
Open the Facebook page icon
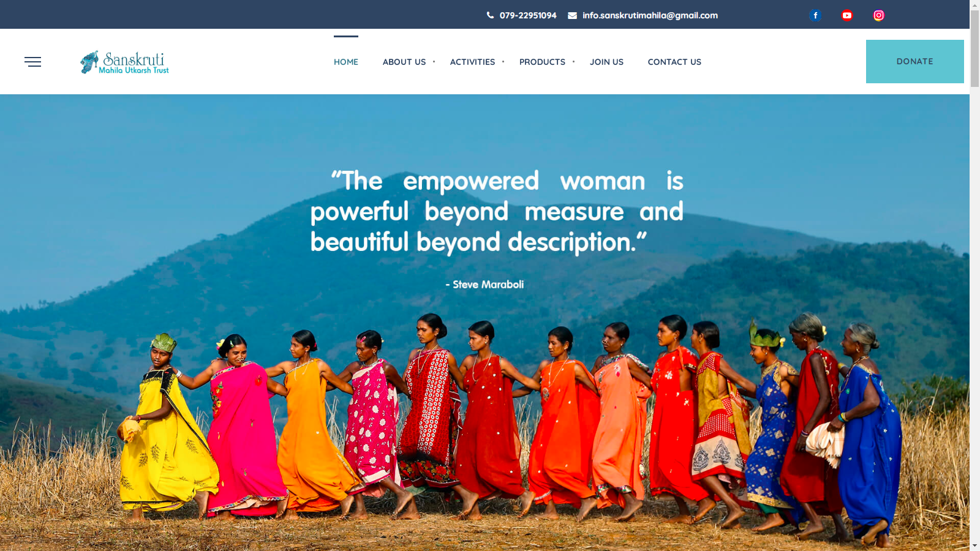pos(815,15)
